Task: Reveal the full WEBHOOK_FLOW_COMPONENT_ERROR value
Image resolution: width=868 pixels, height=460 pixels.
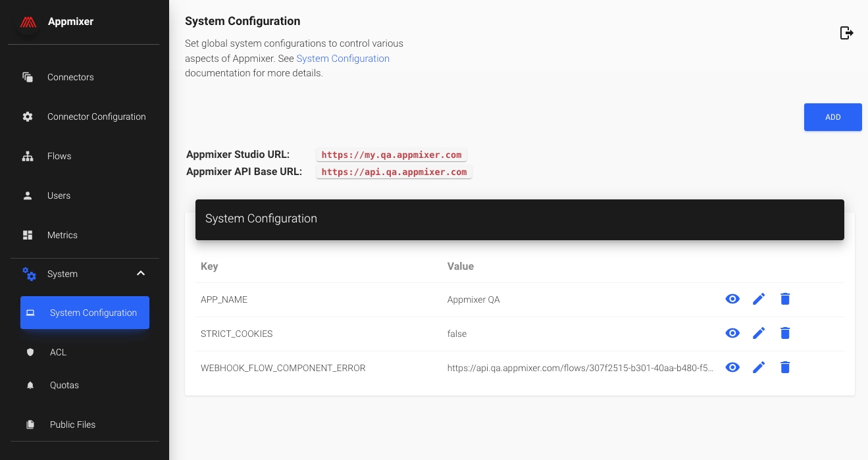Action: 732,368
